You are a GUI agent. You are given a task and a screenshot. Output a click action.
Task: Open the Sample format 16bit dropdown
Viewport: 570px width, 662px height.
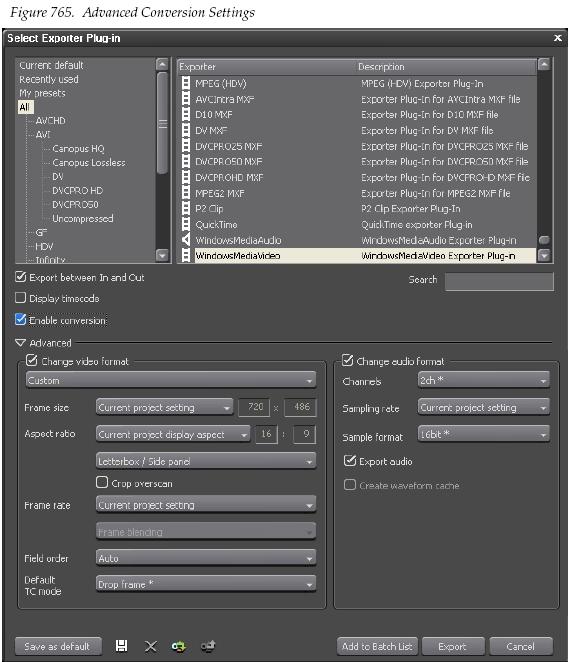click(484, 434)
